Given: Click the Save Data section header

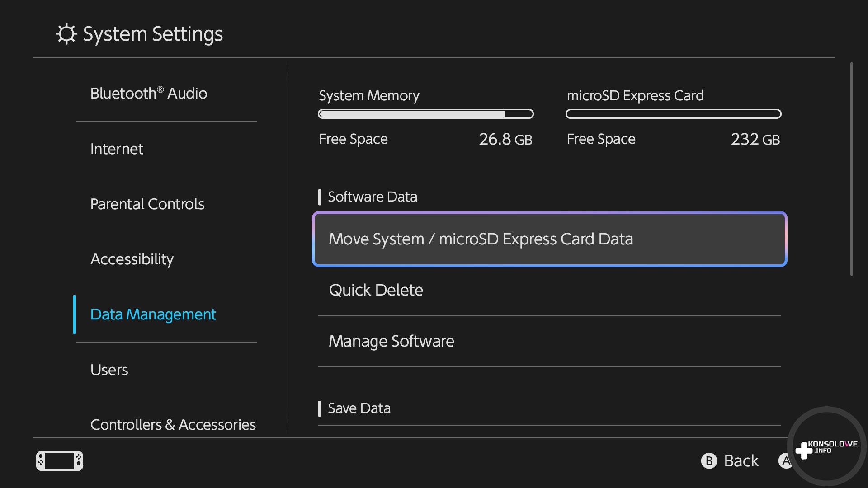Looking at the screenshot, I should [x=359, y=408].
